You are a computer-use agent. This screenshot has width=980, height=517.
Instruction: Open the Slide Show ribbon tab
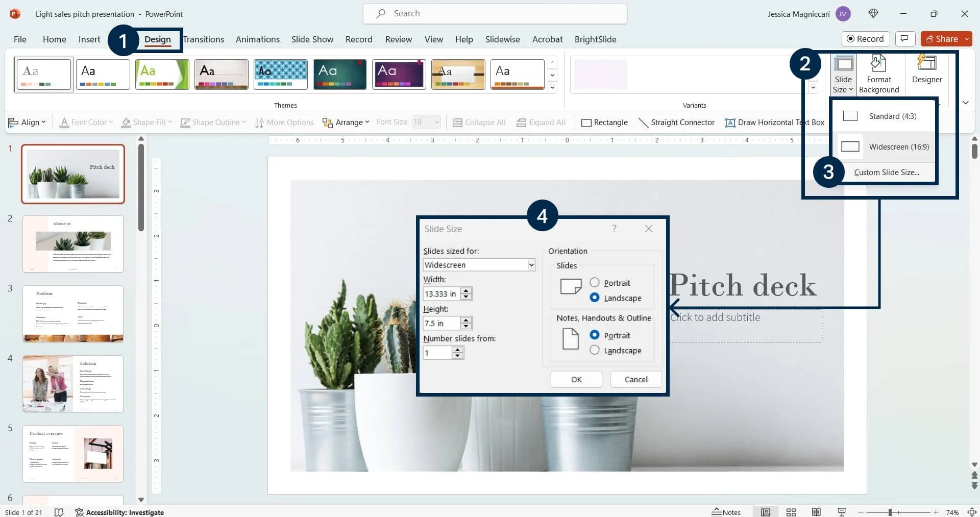(312, 39)
